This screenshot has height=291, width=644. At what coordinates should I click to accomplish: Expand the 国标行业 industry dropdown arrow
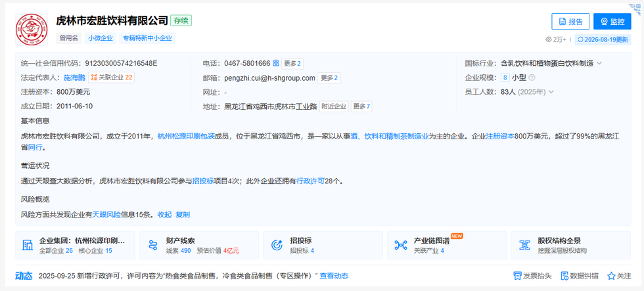click(599, 63)
